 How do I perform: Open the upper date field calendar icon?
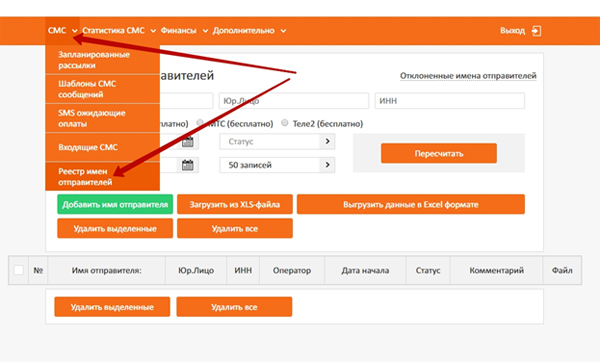(188, 142)
